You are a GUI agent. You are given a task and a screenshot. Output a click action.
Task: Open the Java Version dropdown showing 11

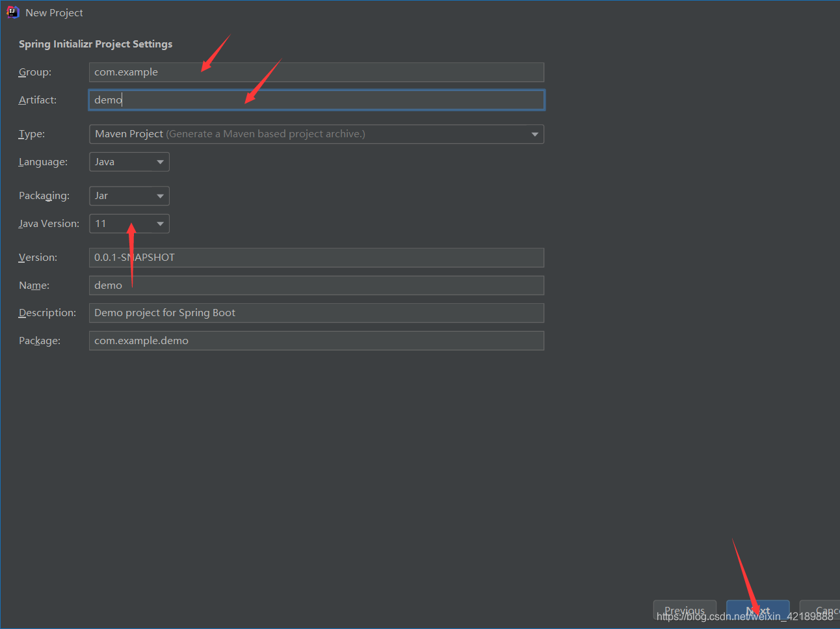point(129,224)
